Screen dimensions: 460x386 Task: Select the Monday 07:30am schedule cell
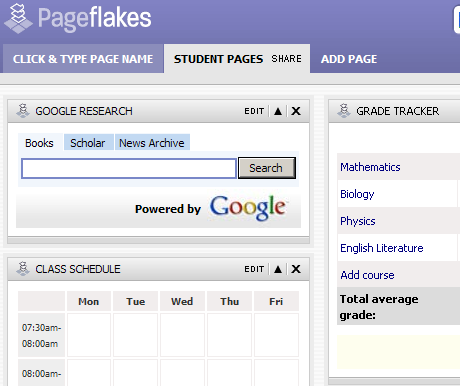click(89, 335)
